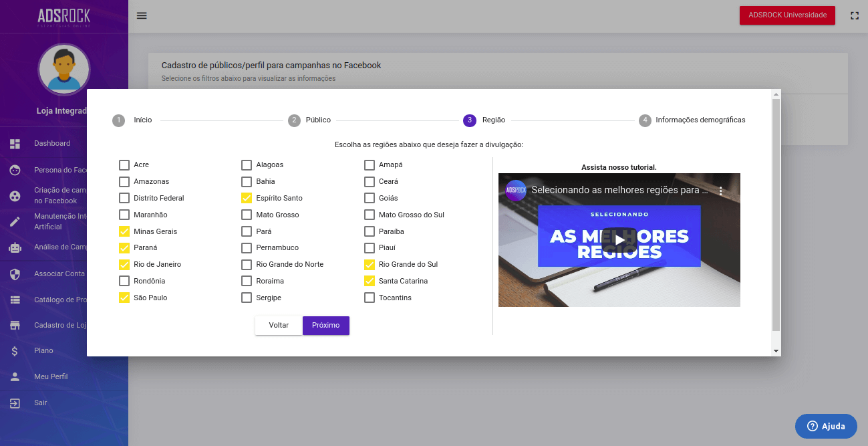Open the hamburger menu icon
This screenshot has height=446, width=868.
[142, 15]
